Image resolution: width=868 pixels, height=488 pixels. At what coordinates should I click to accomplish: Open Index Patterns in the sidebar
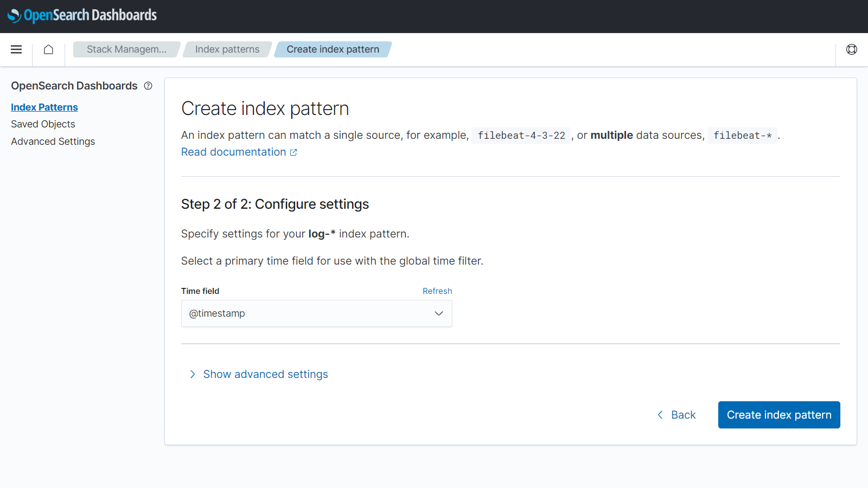44,107
